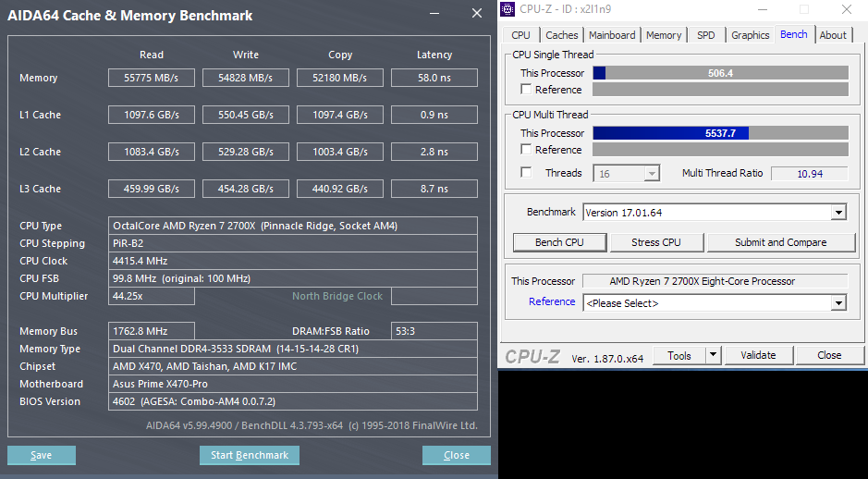868x479 pixels.
Task: Click Memory Latency value 58.0 ns
Action: click(x=434, y=78)
